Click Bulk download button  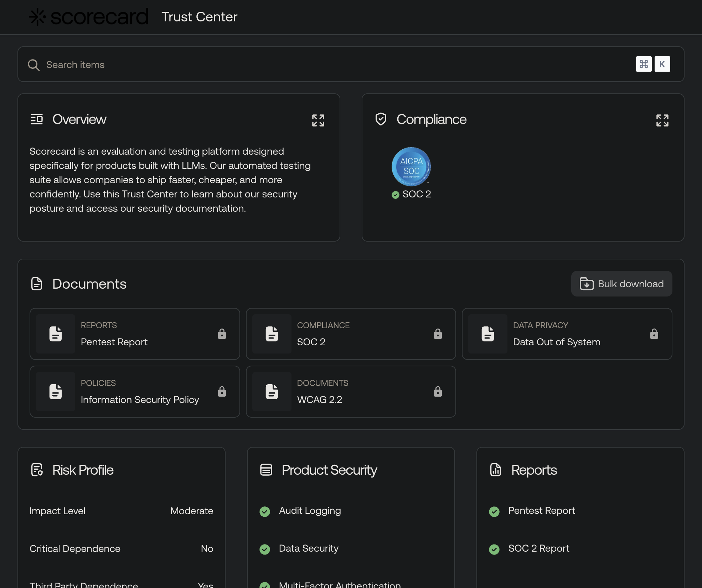click(621, 284)
